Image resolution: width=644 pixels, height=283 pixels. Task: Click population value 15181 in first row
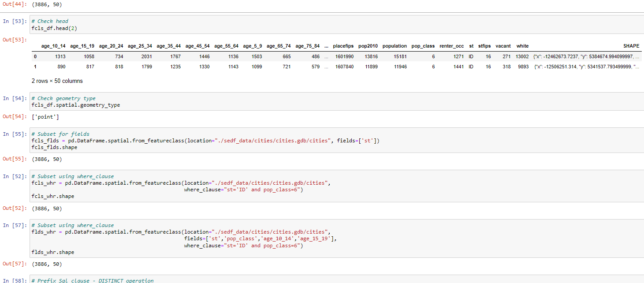pos(400,56)
